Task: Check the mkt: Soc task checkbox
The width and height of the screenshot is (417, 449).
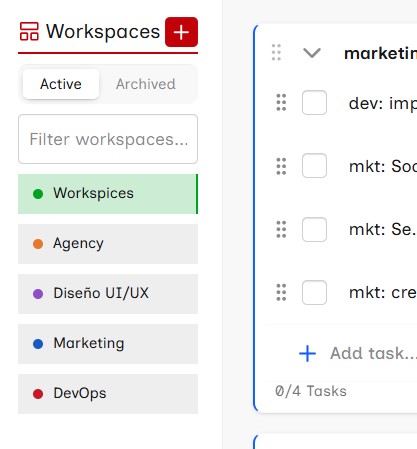Action: pos(314,166)
